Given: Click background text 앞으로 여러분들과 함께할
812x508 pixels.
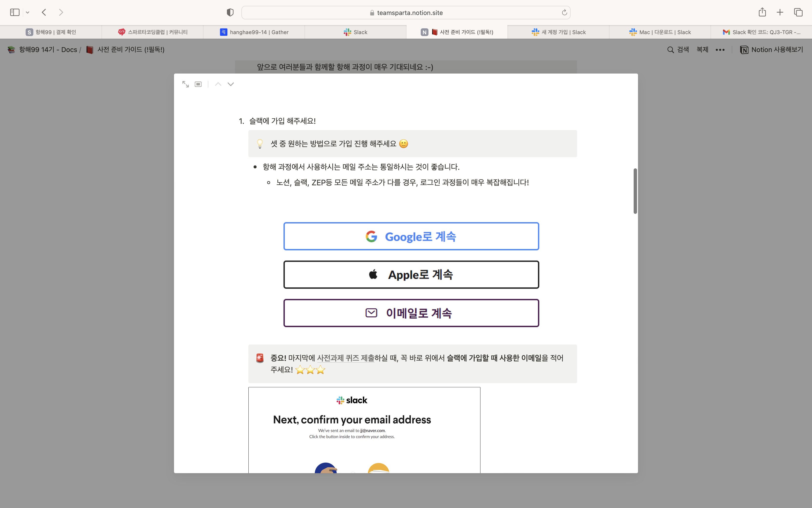Looking at the screenshot, I should pos(345,67).
